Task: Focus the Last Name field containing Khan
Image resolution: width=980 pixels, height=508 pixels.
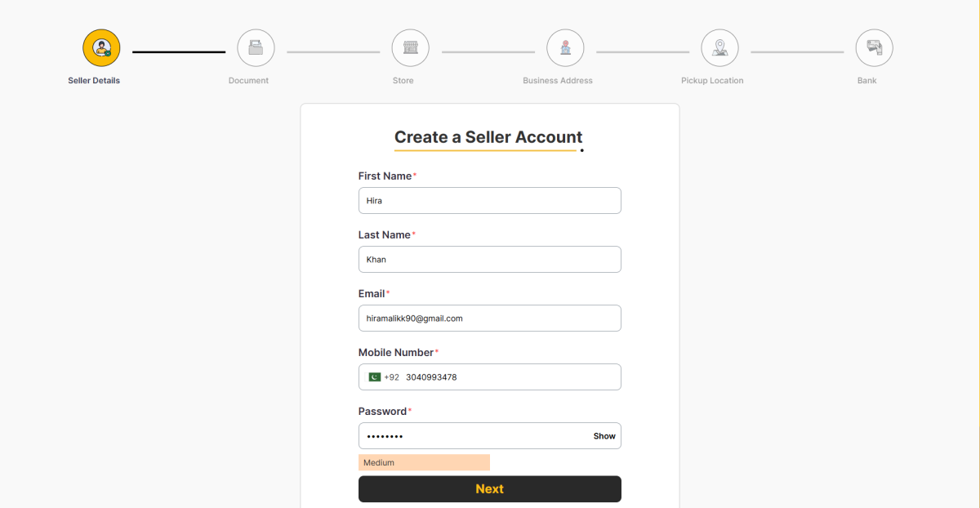Action: [x=490, y=260]
